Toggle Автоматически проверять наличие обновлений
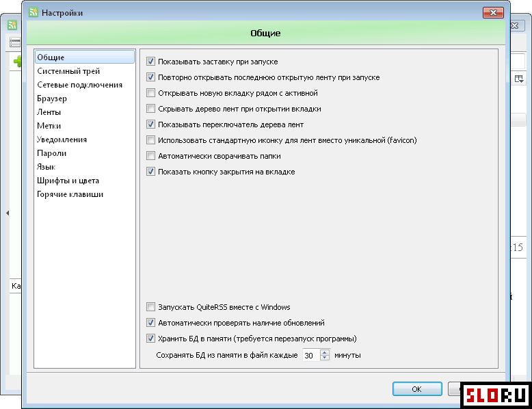 pos(150,322)
